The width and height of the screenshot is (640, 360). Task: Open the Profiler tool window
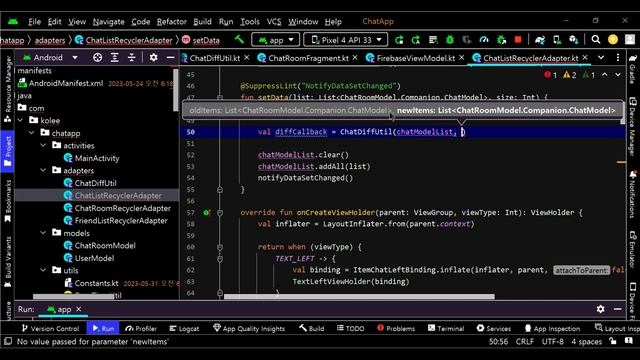point(141,328)
